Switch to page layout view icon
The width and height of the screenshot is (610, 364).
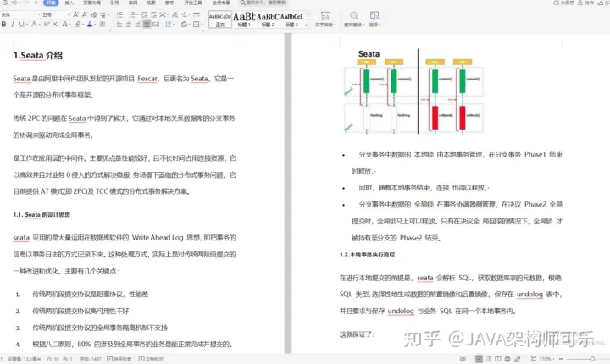479,359
